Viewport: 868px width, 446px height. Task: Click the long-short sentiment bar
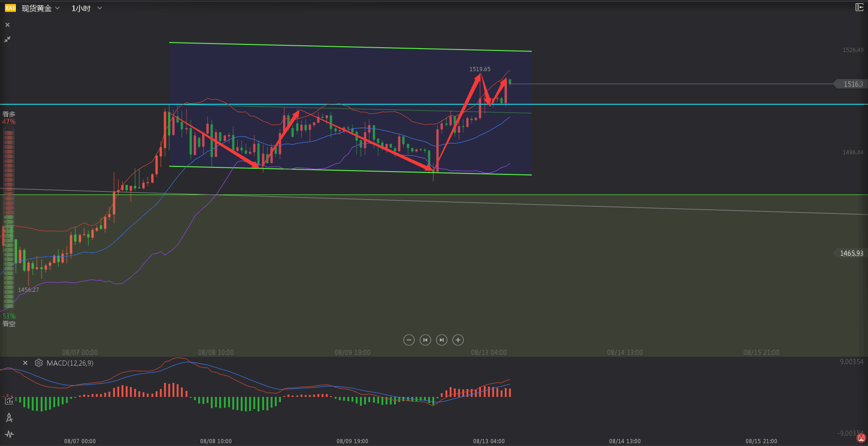(9, 219)
